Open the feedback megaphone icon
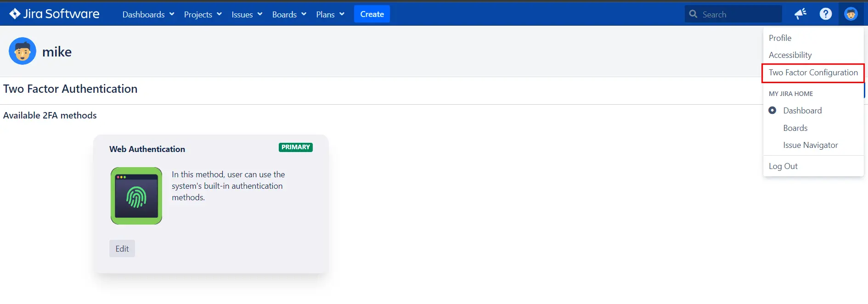The height and width of the screenshot is (304, 868). coord(800,14)
